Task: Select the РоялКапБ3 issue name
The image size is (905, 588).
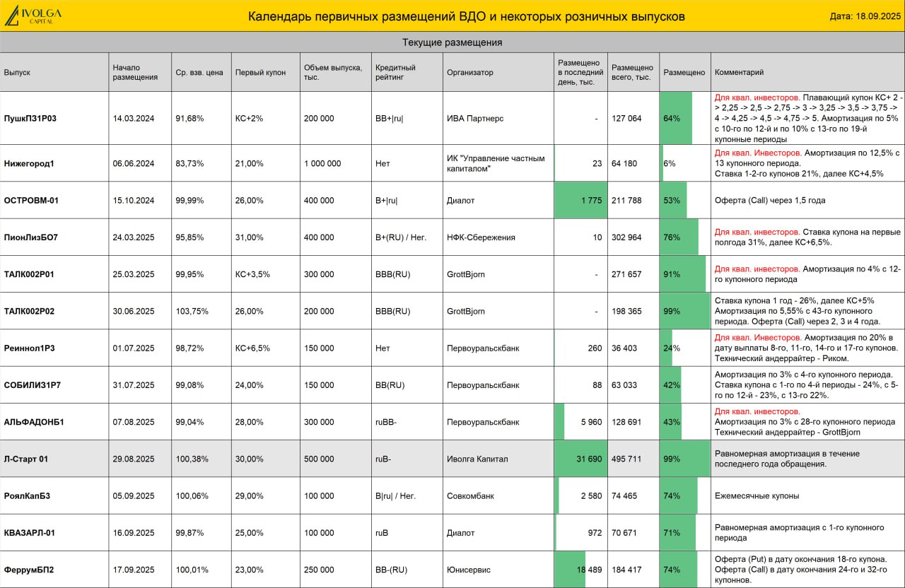Action: click(x=27, y=495)
